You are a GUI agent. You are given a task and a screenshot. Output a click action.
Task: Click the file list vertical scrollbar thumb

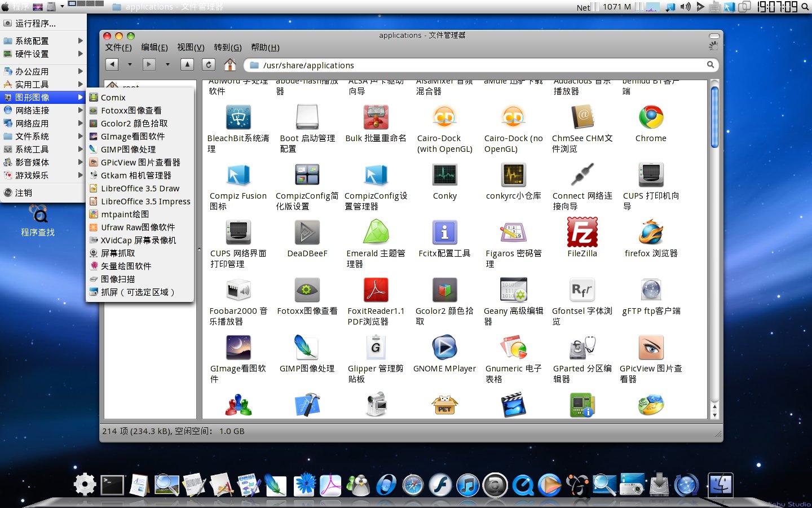coord(714,117)
